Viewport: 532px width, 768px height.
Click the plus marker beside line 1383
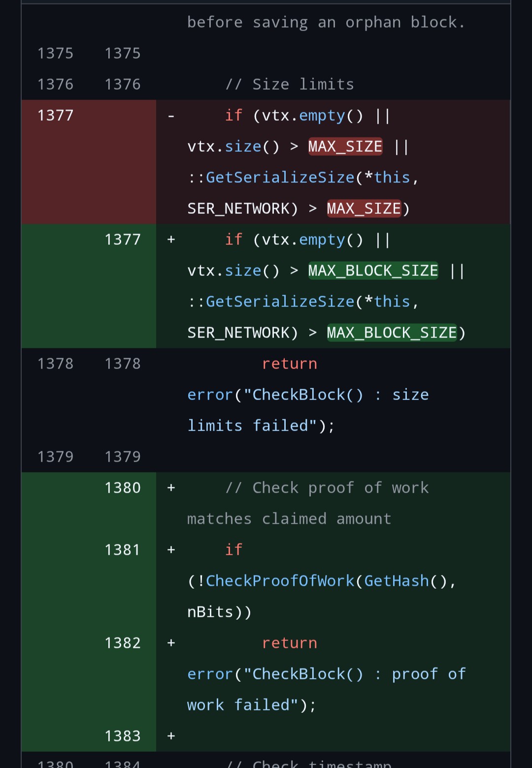(171, 736)
